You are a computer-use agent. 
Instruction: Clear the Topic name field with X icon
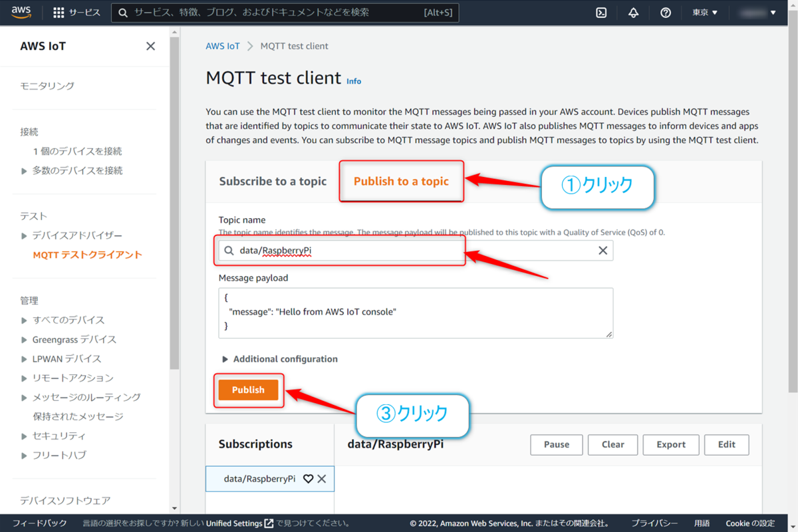tap(602, 251)
